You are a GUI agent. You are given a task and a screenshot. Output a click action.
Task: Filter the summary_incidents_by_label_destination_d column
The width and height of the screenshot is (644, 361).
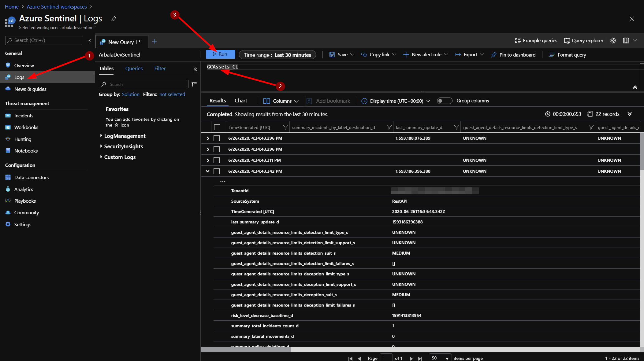[389, 127]
